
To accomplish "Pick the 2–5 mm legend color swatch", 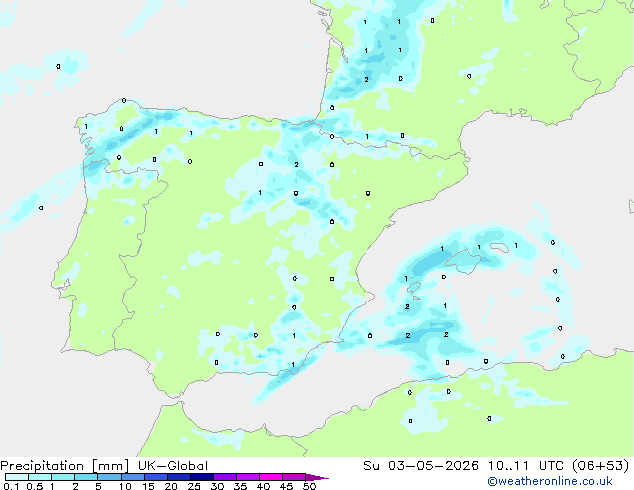I will (86, 477).
